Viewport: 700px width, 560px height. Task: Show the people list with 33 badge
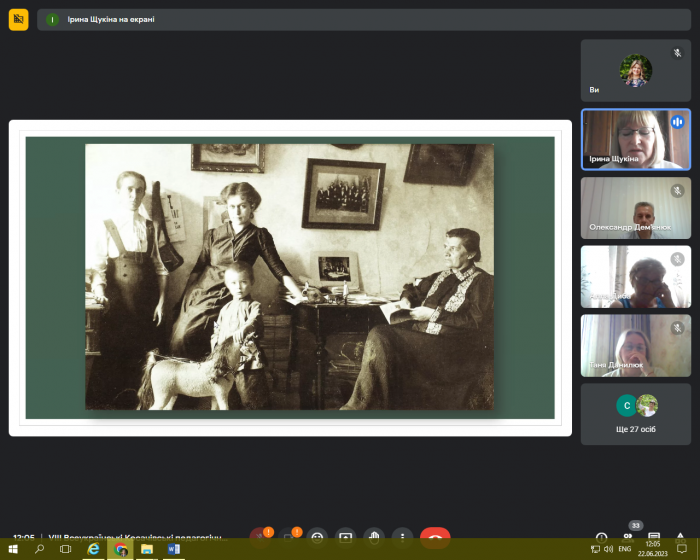pyautogui.click(x=628, y=535)
